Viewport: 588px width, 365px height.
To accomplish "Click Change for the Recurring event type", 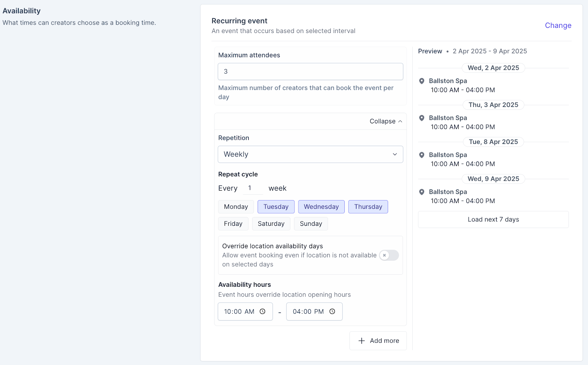I will coord(558,25).
